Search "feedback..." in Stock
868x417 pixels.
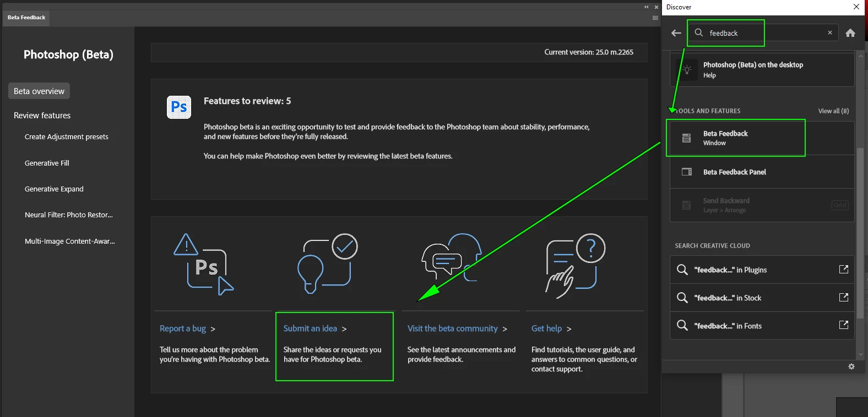(x=762, y=298)
